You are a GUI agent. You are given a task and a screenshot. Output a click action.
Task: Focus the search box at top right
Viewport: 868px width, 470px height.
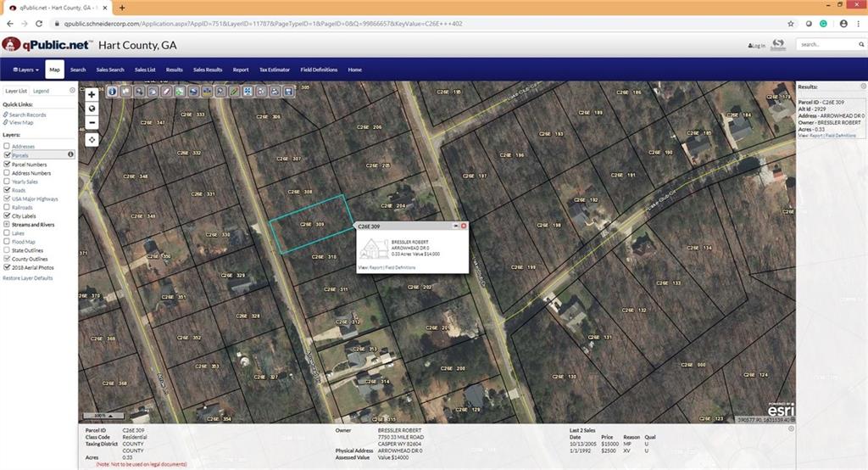[x=828, y=44]
